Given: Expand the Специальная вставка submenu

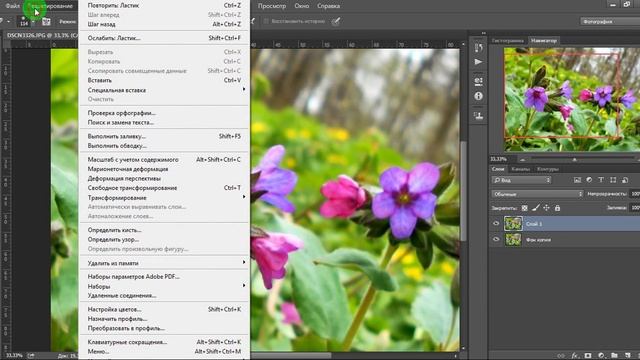Looking at the screenshot, I should pos(165,90).
